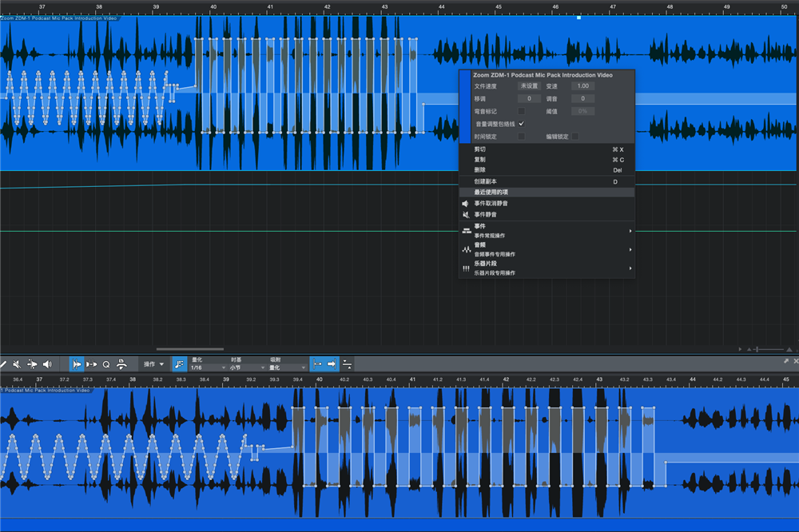
Task: Click bar 43 on the top ruler
Action: (x=384, y=7)
